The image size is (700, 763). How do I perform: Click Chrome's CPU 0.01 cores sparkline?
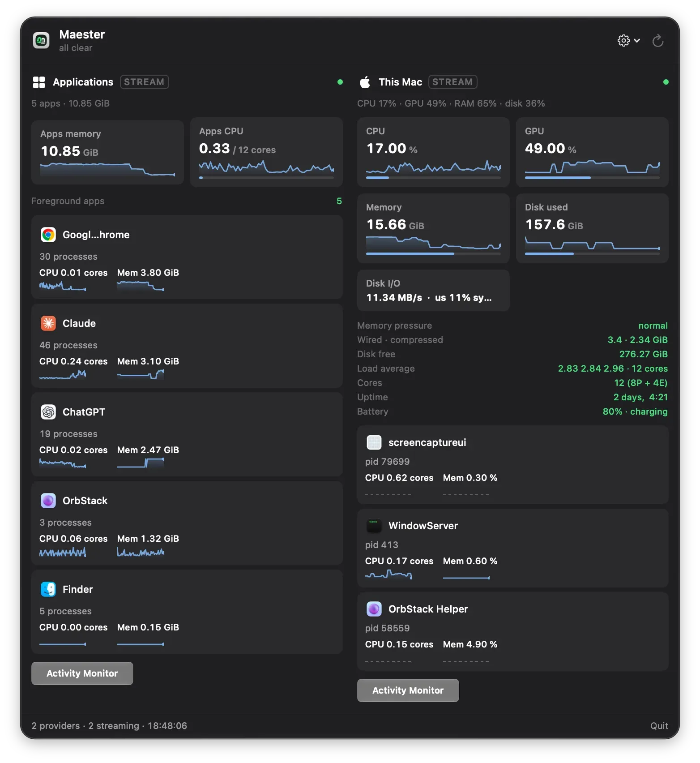pyautogui.click(x=63, y=286)
